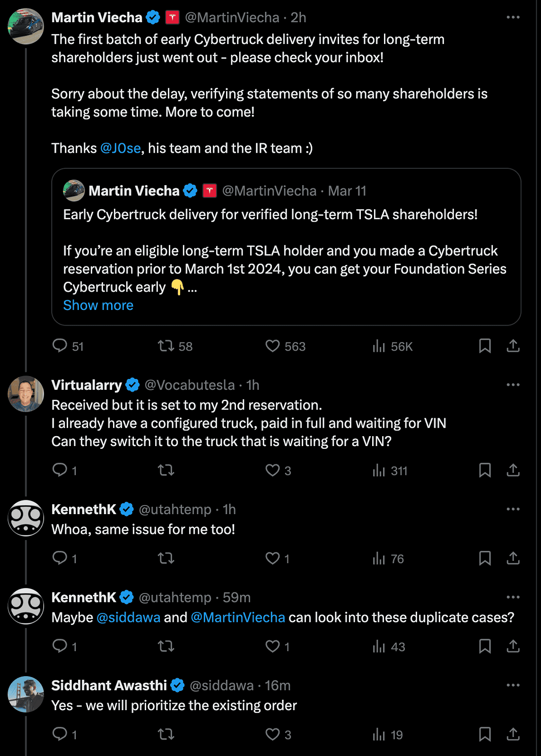The height and width of the screenshot is (756, 541).
Task: Click the @siddawa mention in KennethK's reply
Action: pyautogui.click(x=129, y=618)
